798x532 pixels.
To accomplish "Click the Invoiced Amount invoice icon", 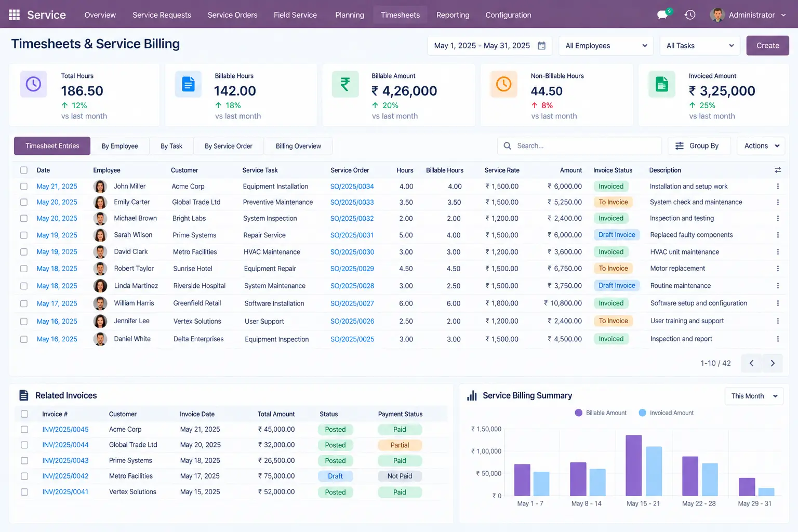I will [662, 84].
